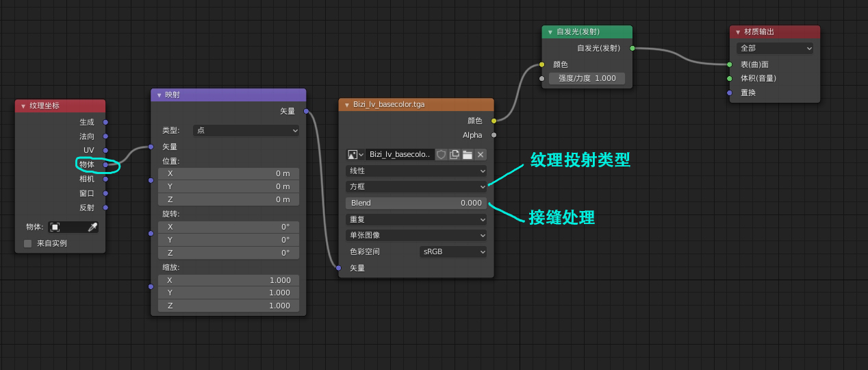
Task: Enable the 来自实例 checkbox
Action: [28, 243]
